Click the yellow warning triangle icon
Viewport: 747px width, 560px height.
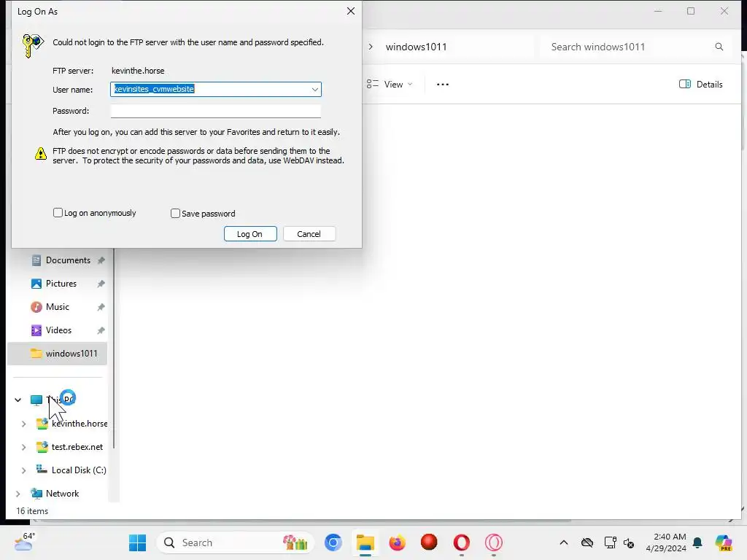(x=41, y=153)
